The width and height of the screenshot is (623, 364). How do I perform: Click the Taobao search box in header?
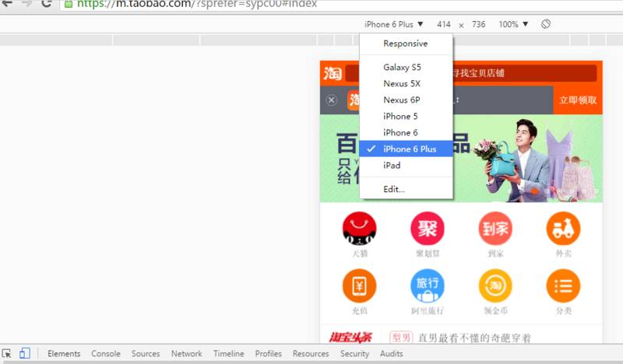click(x=471, y=73)
